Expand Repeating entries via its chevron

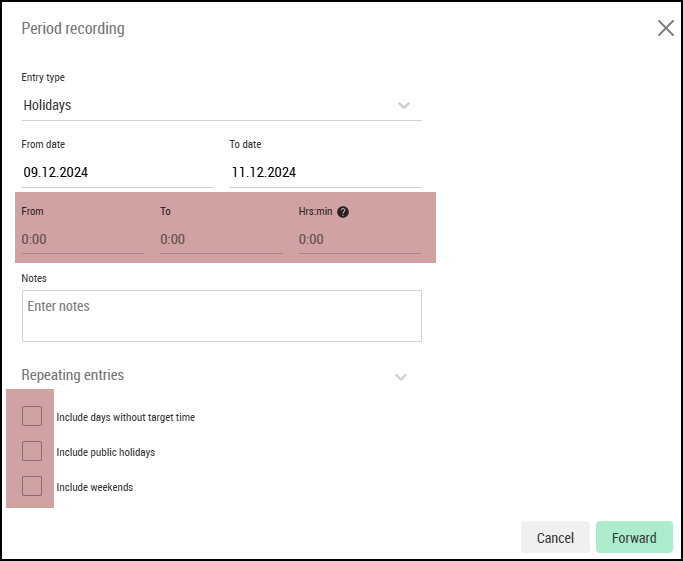(401, 377)
